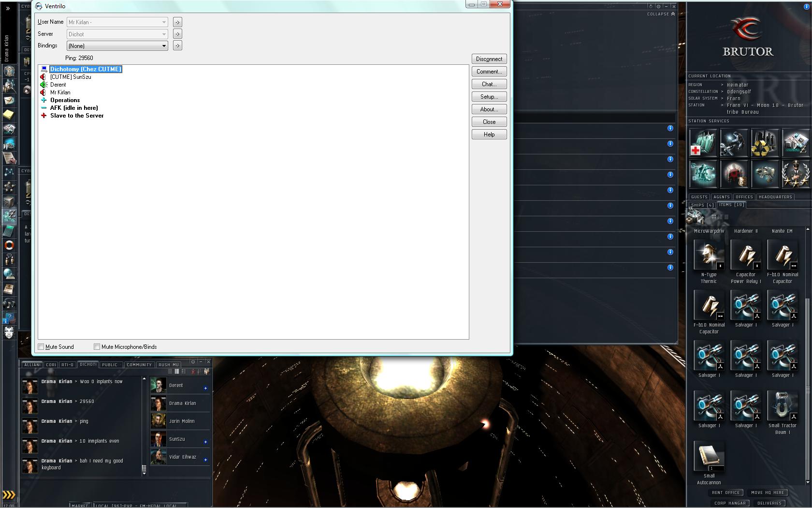The height and width of the screenshot is (508, 812).
Task: Click the plus badge next to Vidar Eihwaz
Action: tap(205, 460)
